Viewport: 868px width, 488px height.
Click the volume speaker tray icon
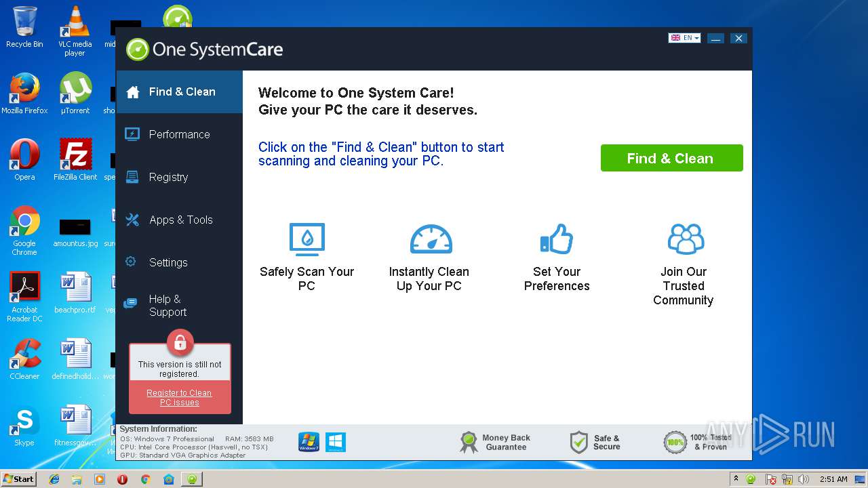[x=804, y=479]
